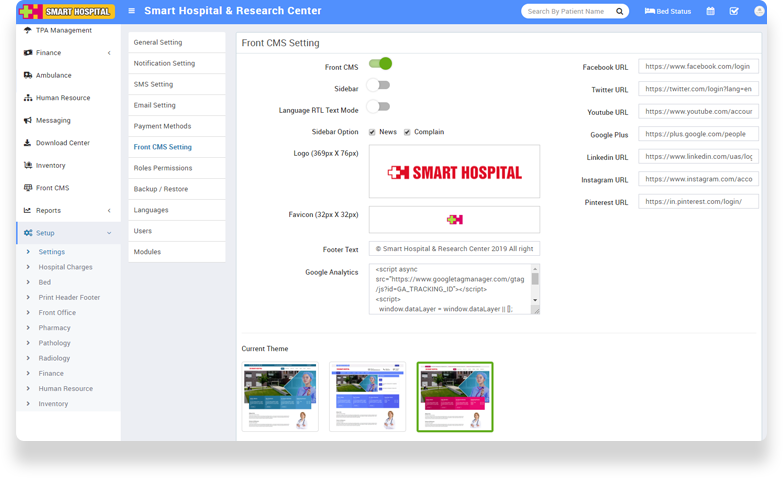
Task: Click the hamburger menu icon in header
Action: [x=132, y=11]
